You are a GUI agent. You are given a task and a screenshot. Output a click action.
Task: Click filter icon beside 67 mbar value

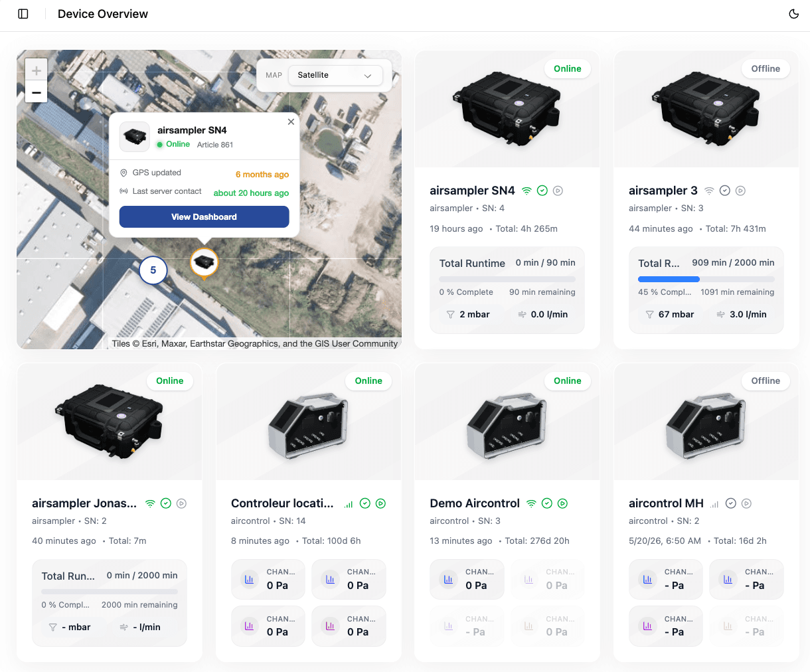649,315
